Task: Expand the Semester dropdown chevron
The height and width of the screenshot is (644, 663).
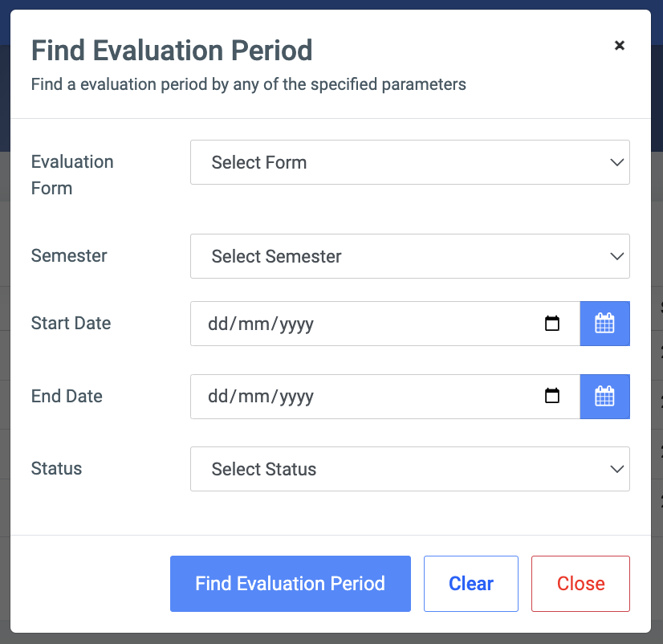Action: [616, 256]
